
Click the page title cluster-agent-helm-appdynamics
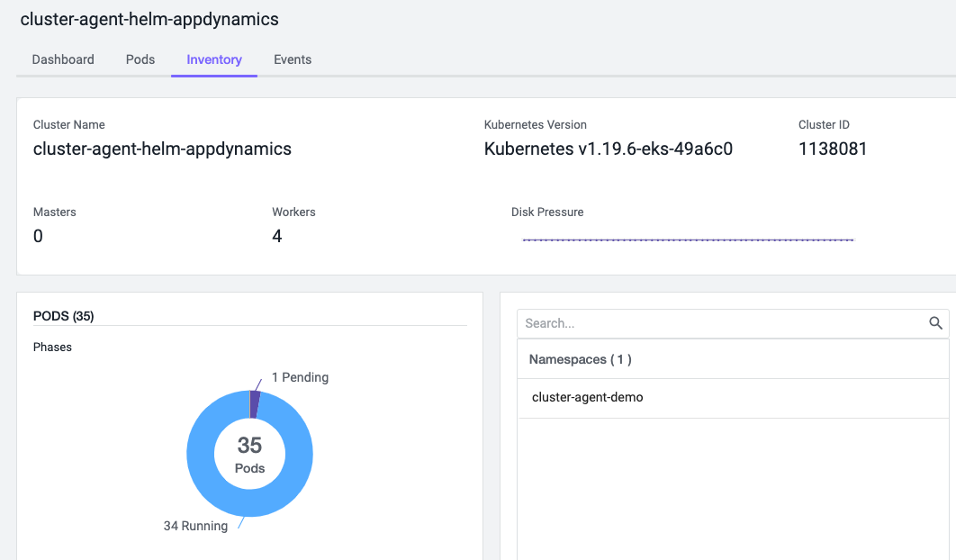point(149,19)
